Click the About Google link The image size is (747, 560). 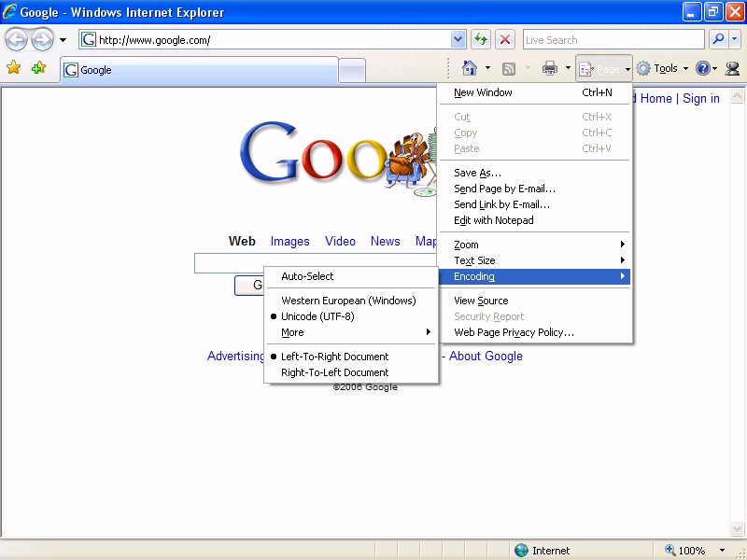point(486,357)
